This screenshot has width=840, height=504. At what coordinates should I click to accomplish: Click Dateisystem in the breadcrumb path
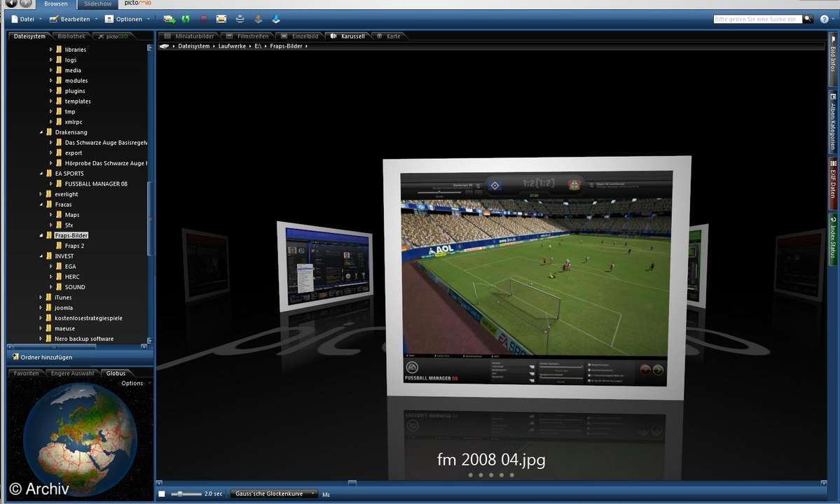pyautogui.click(x=194, y=46)
